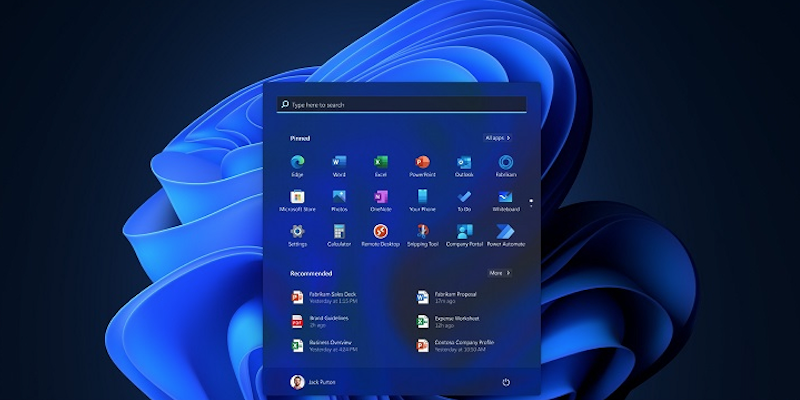Open Contoso Company Profile presentation
Screen dimensions: 800x400
[455, 345]
